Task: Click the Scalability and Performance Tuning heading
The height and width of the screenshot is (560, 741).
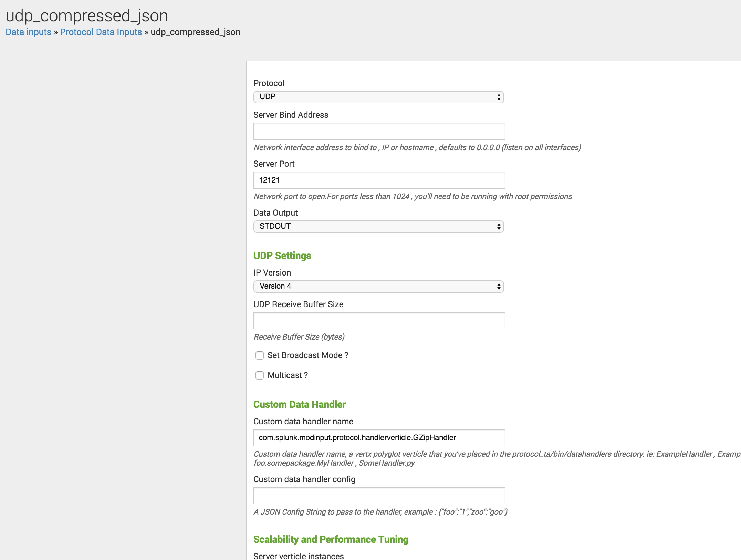Action: [331, 539]
